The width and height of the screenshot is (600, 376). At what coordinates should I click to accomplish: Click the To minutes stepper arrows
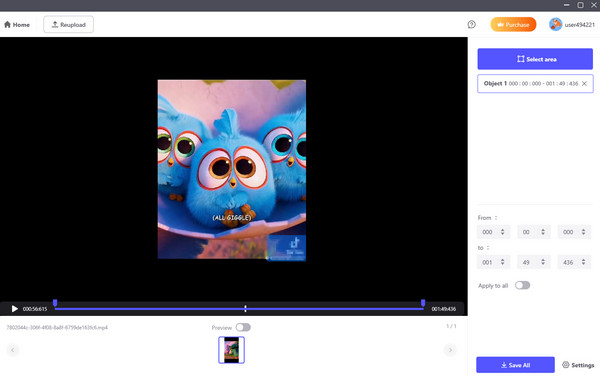[502, 262]
